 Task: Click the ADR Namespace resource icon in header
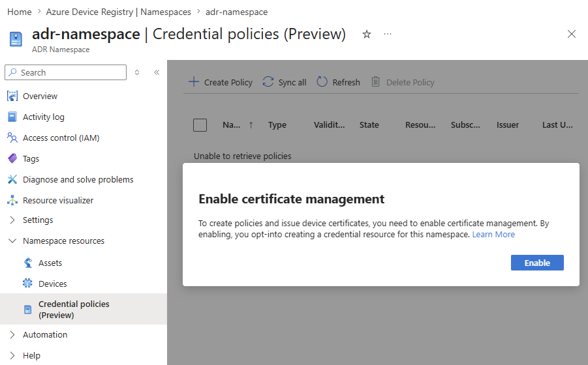click(x=16, y=39)
